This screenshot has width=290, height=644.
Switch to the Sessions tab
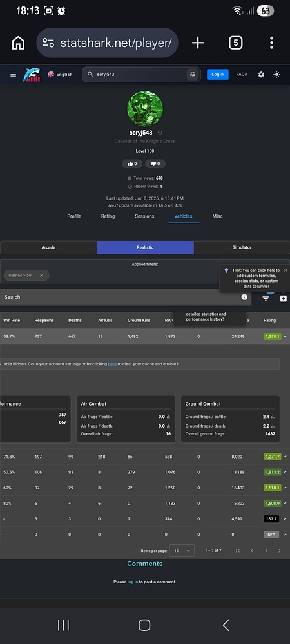coord(144,216)
